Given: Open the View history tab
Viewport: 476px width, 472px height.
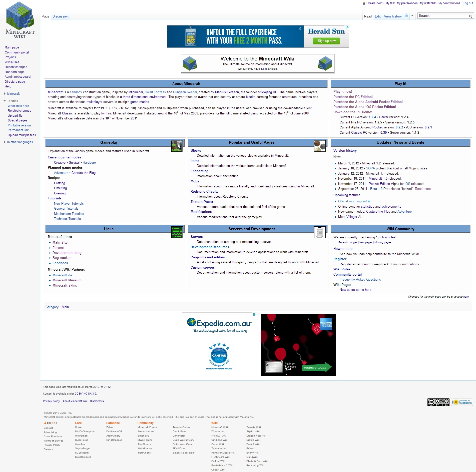Looking at the screenshot, I should click(x=393, y=16).
